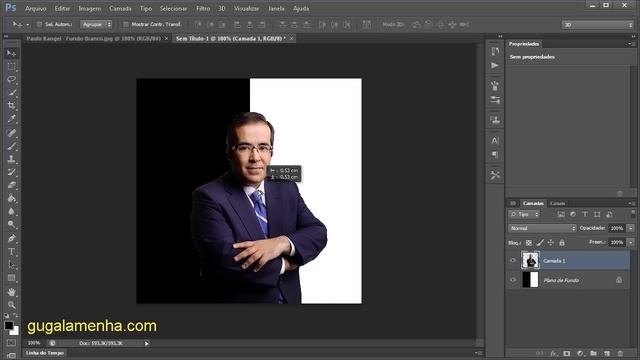Select the Spot Healing Brush tool
Image resolution: width=640 pixels, height=360 pixels.
11,133
